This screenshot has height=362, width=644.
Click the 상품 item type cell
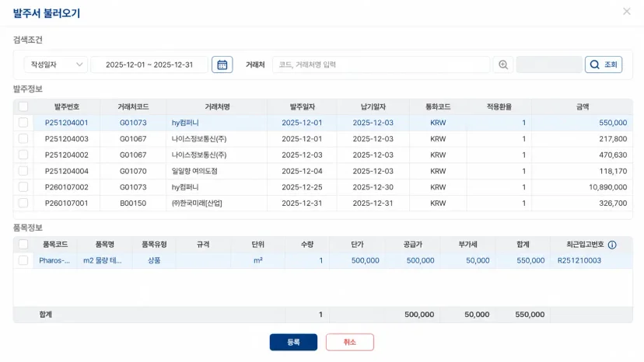tap(154, 260)
